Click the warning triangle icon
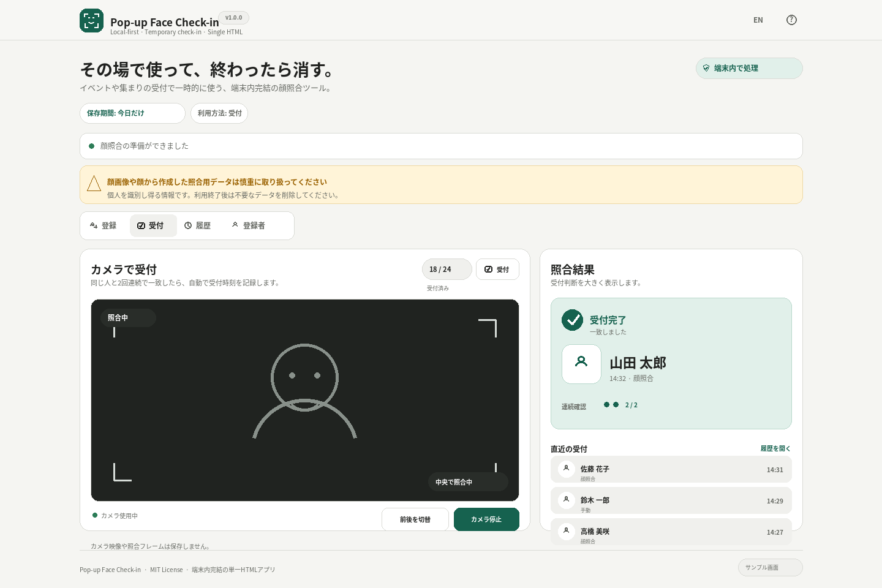Screen dimensions: 882x588 point(94,184)
